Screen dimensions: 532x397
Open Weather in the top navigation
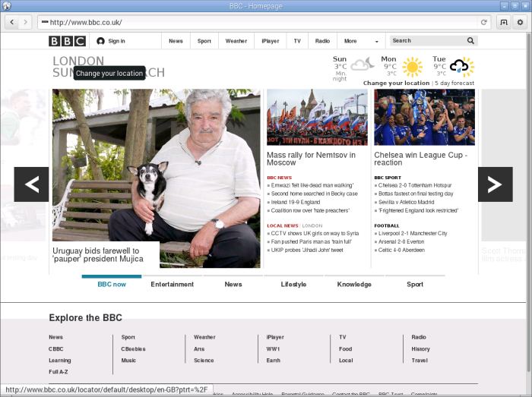[x=236, y=41]
